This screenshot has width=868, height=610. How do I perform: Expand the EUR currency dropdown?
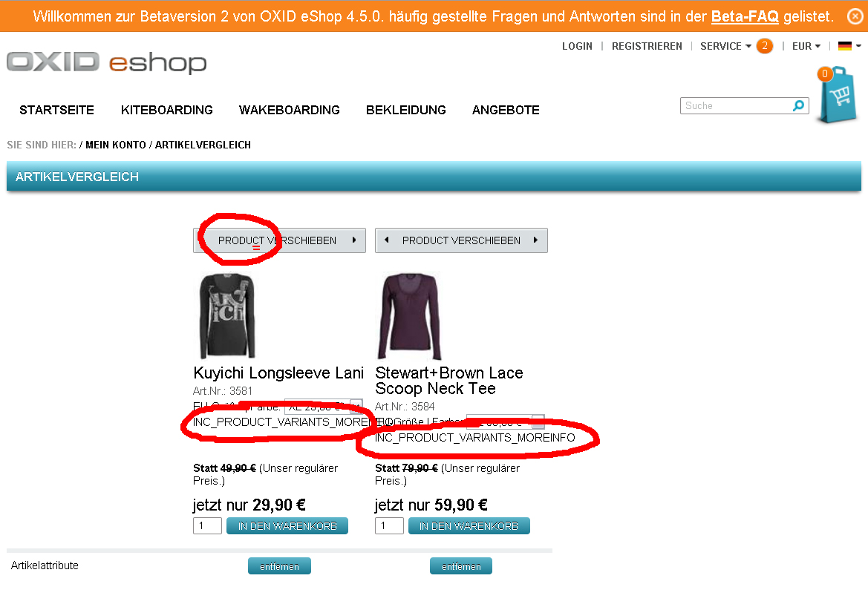click(x=806, y=46)
